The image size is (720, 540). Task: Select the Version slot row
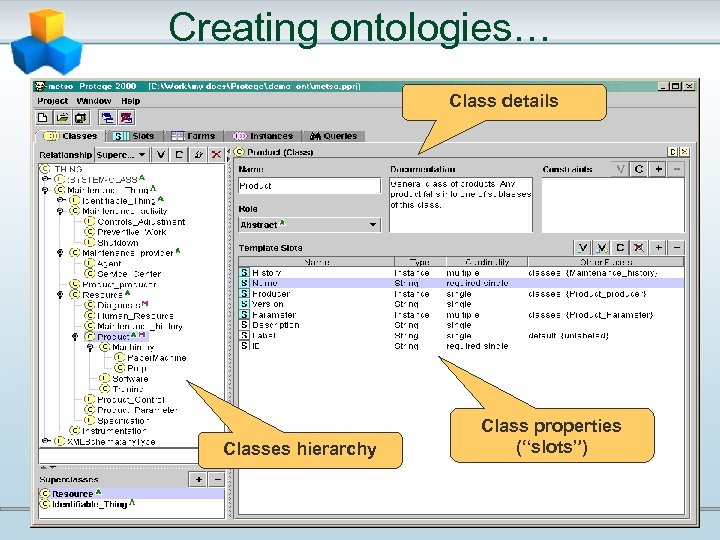[461, 304]
